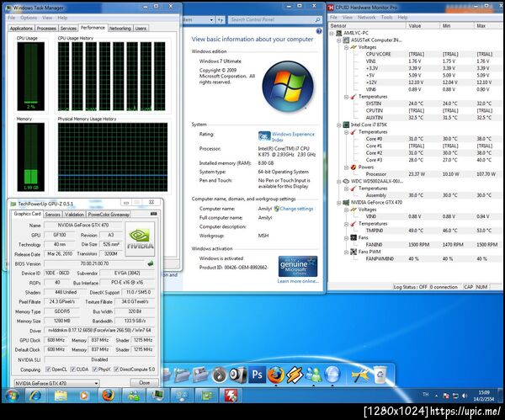Open Internet Explorer from the taskbar
The image size is (505, 420).
click(x=35, y=396)
